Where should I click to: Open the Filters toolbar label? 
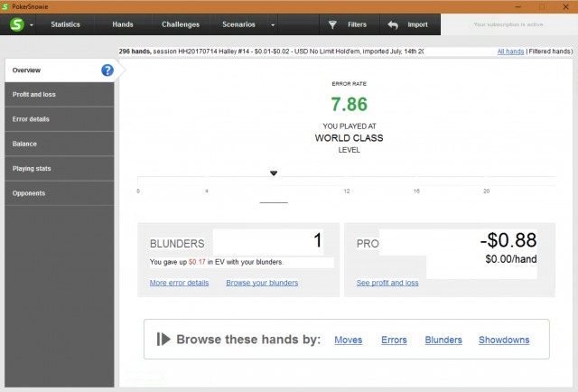point(357,24)
